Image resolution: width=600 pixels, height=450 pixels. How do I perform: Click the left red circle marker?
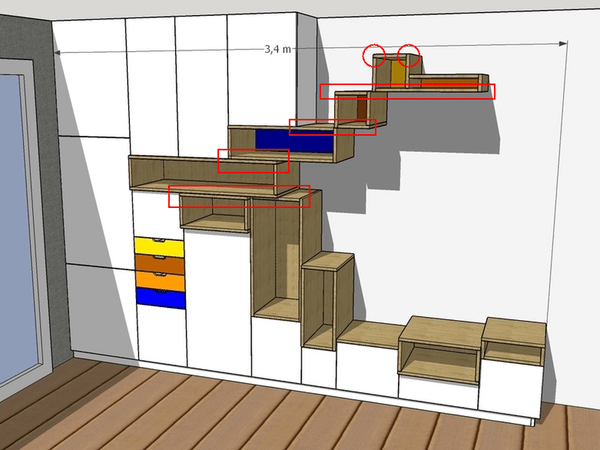coord(374,54)
